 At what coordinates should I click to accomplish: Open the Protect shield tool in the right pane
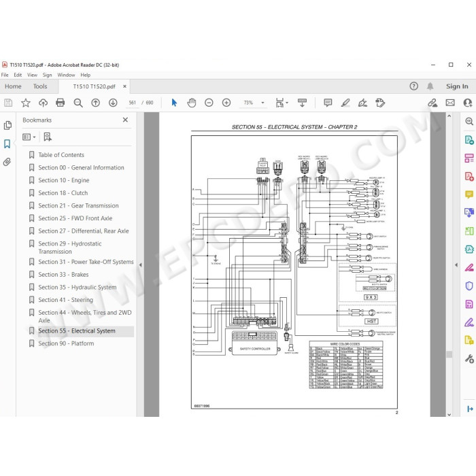point(469,286)
